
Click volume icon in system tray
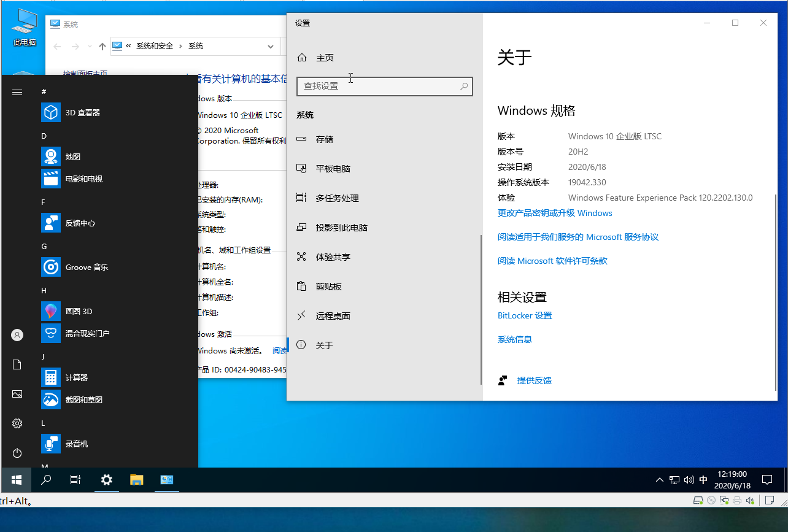(x=689, y=480)
